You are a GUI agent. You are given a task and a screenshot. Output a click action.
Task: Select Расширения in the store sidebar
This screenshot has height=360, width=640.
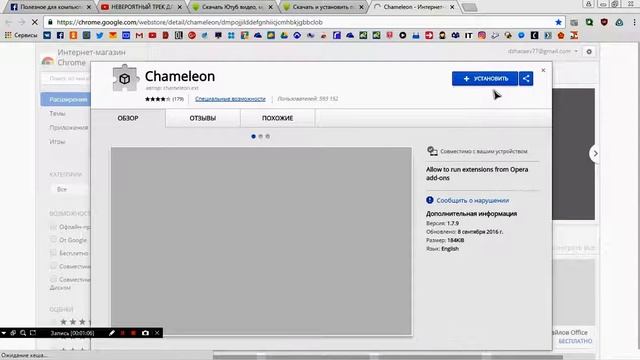pos(66,100)
